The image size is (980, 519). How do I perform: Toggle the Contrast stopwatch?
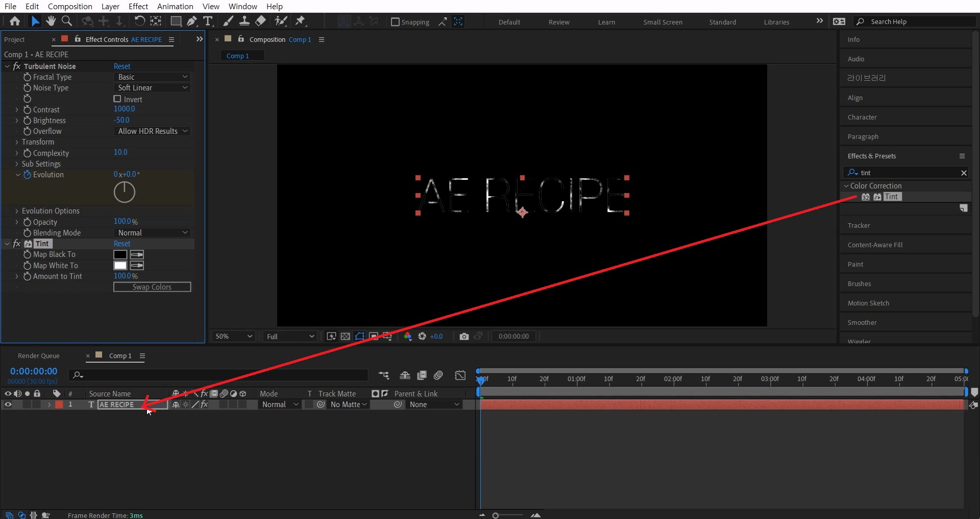click(x=27, y=110)
